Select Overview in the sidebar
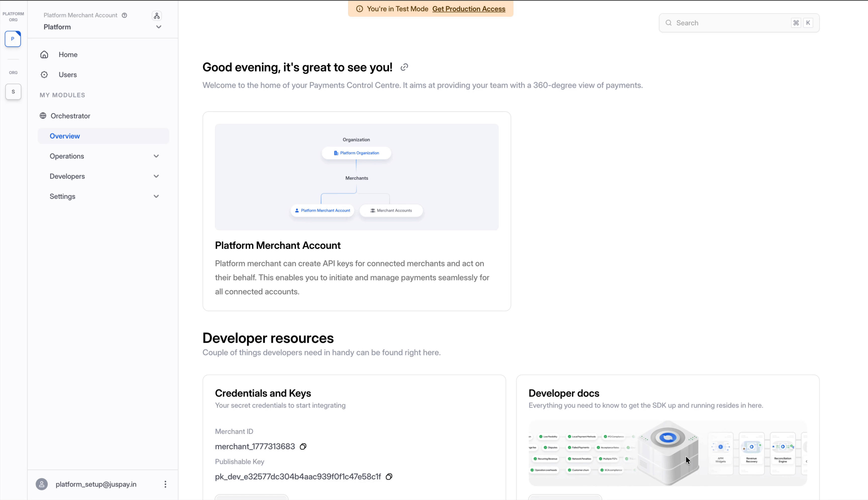 [104, 136]
